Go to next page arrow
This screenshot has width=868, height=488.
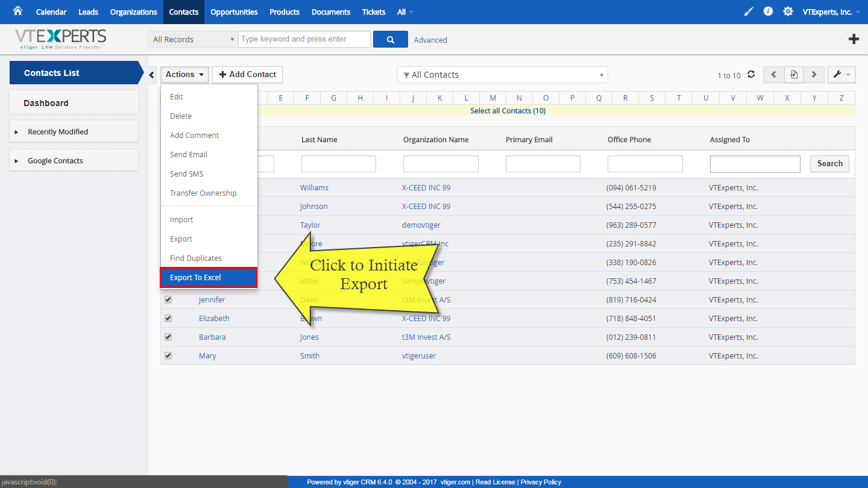click(x=814, y=75)
